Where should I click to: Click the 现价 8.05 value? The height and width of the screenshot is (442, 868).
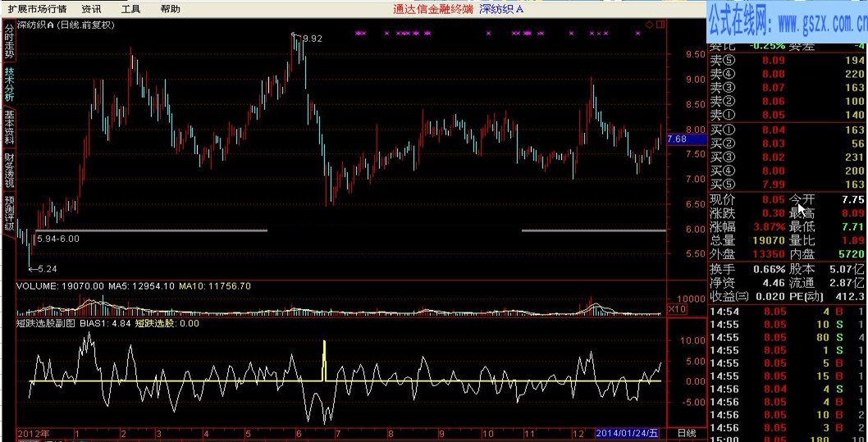point(774,199)
